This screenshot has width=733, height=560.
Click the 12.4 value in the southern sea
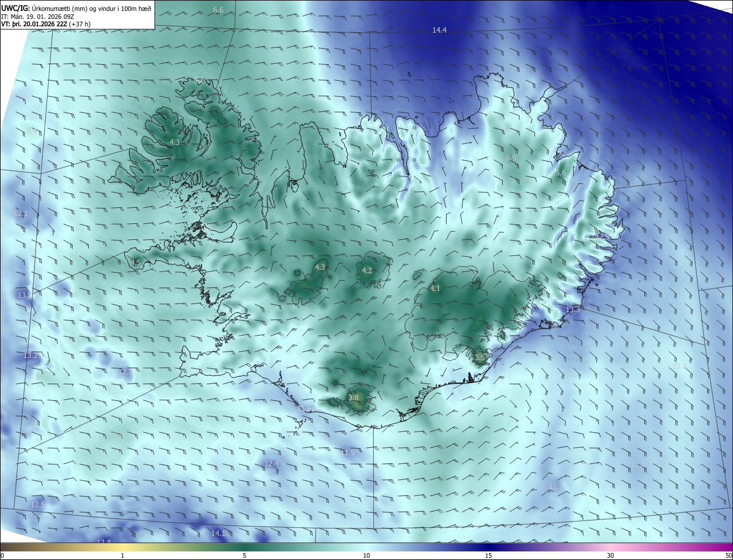click(271, 463)
